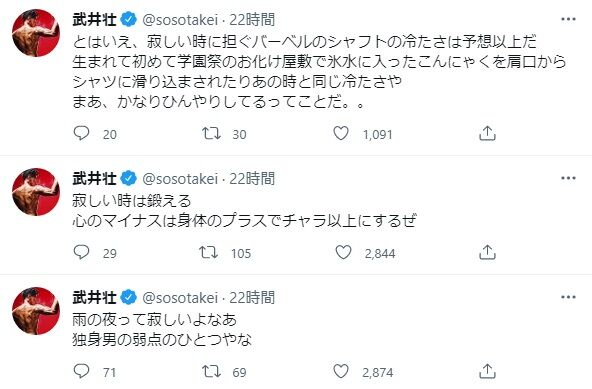Open @sosotakei handle link in second tweet
The height and width of the screenshot is (389, 592).
(180, 179)
